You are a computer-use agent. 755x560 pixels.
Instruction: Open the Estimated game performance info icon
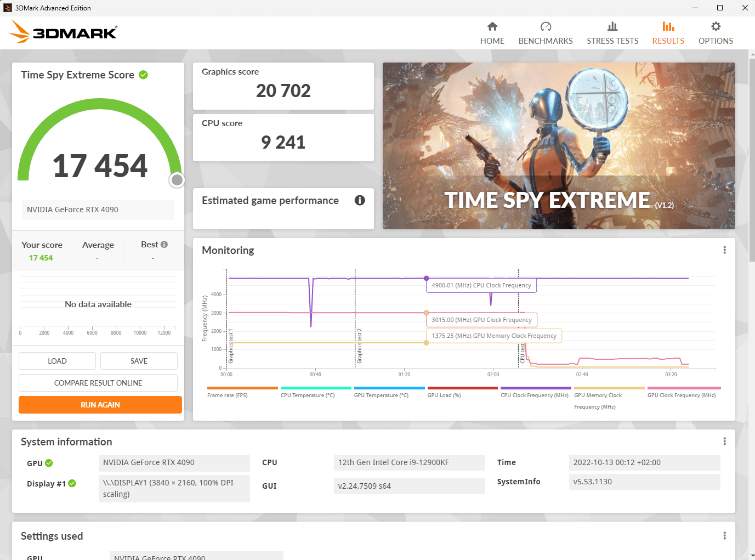coord(360,200)
